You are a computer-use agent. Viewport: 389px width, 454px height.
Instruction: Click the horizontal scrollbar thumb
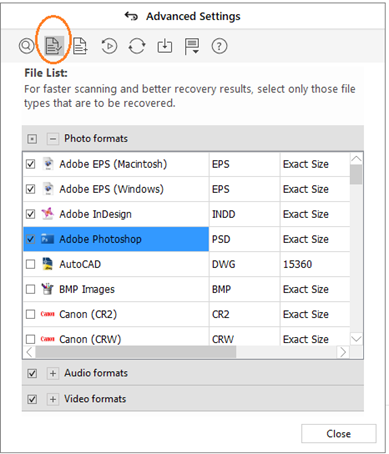tap(136, 352)
